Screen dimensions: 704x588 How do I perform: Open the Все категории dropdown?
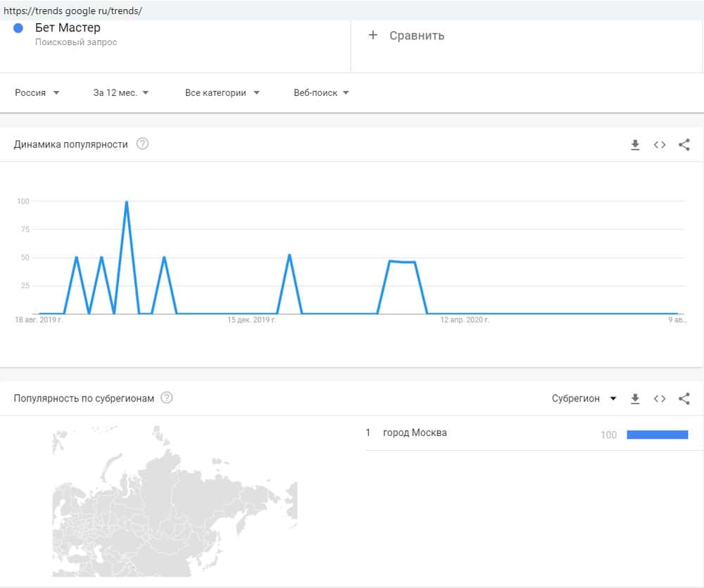click(222, 93)
